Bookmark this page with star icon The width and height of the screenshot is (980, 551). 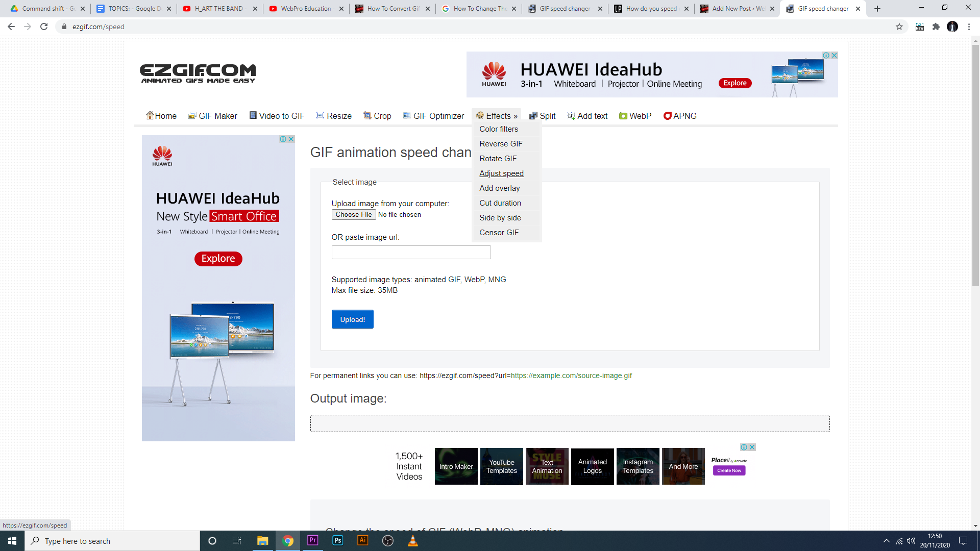[899, 27]
